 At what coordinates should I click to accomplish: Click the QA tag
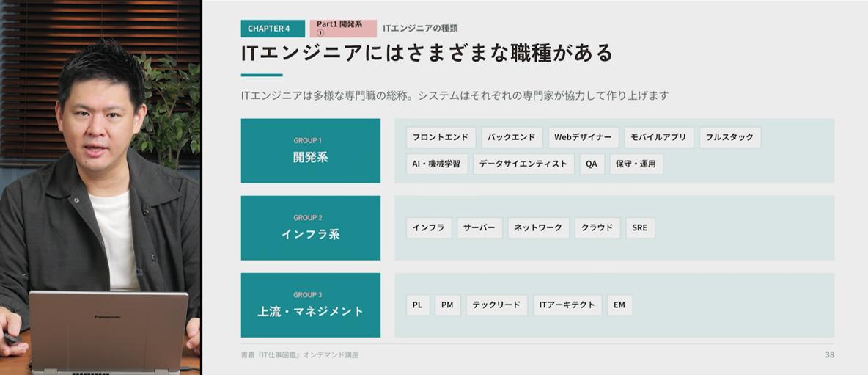(x=592, y=164)
